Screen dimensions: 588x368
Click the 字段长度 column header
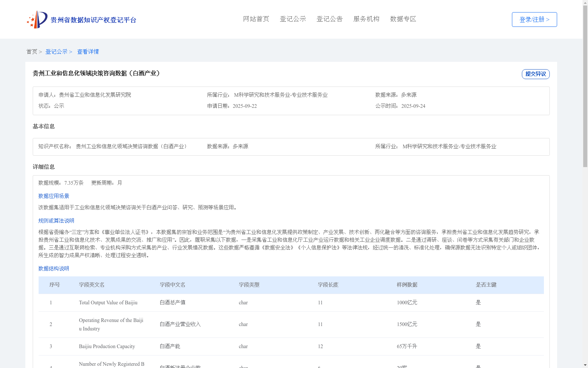coord(328,285)
